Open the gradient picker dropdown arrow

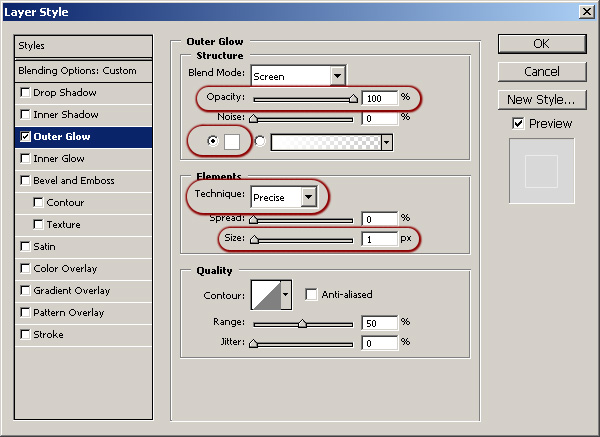tap(385, 142)
